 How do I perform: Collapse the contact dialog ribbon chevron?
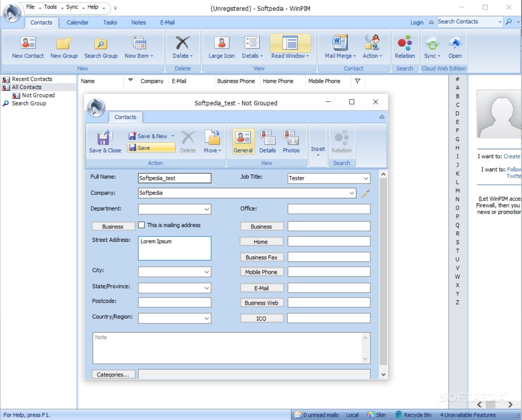click(382, 117)
